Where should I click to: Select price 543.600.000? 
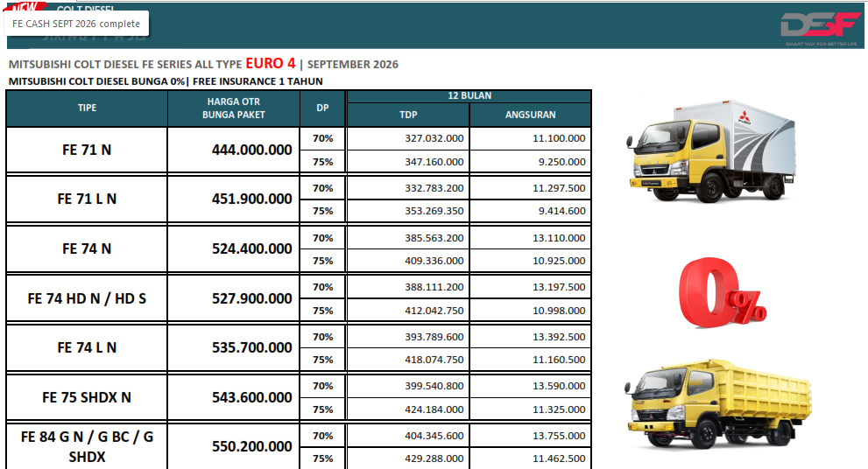pyautogui.click(x=252, y=397)
